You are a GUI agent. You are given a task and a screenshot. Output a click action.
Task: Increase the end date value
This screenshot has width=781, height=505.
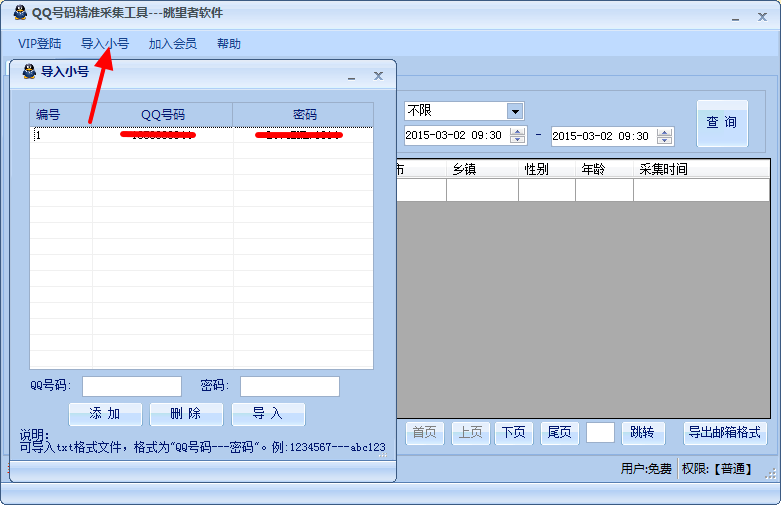pyautogui.click(x=664, y=132)
